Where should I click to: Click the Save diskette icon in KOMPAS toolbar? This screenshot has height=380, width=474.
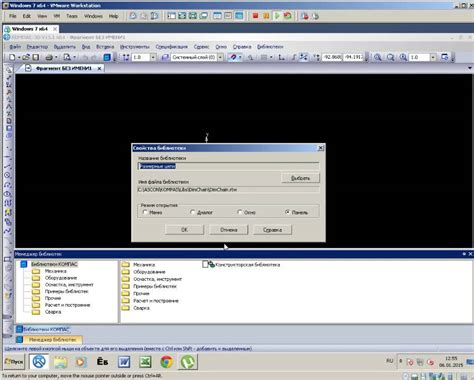(36, 57)
